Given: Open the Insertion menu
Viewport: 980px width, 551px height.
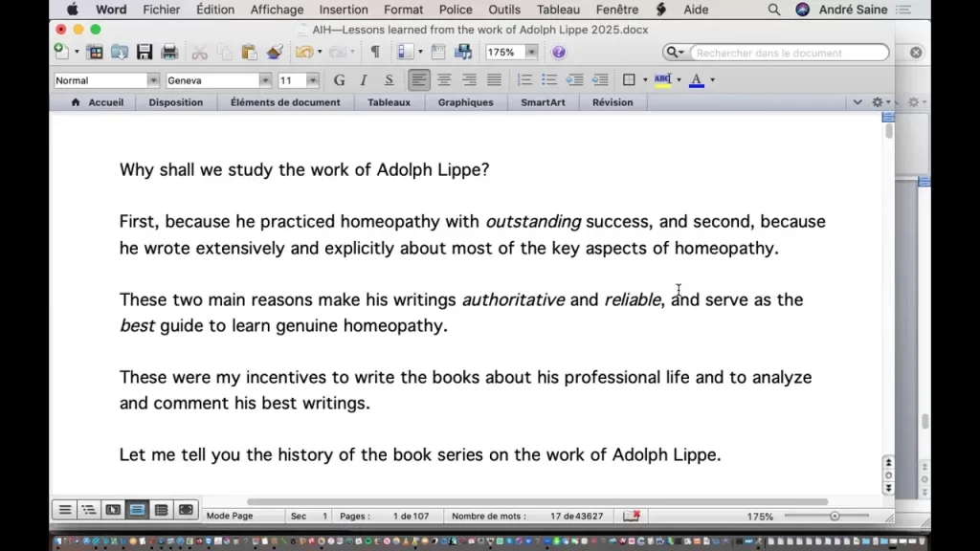Looking at the screenshot, I should (343, 10).
